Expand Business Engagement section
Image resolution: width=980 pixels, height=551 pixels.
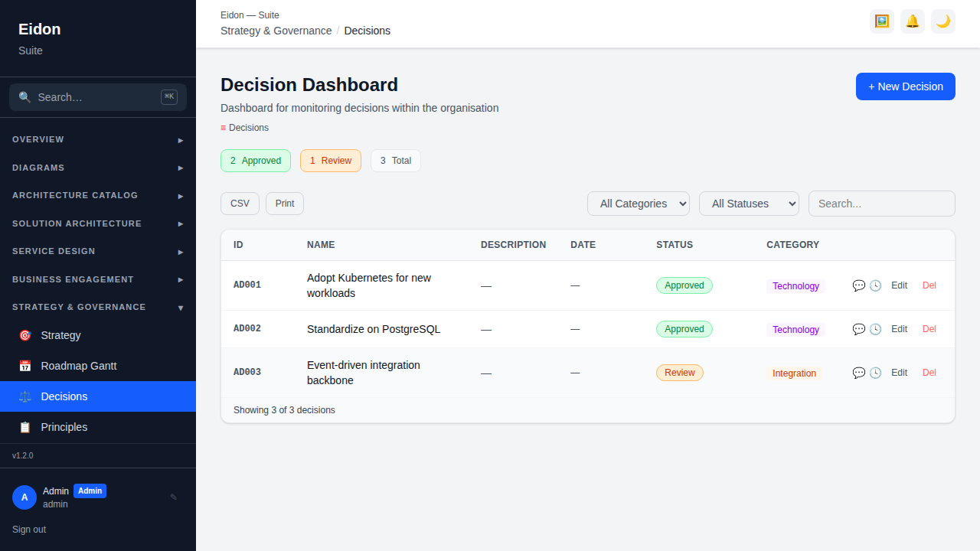point(98,279)
